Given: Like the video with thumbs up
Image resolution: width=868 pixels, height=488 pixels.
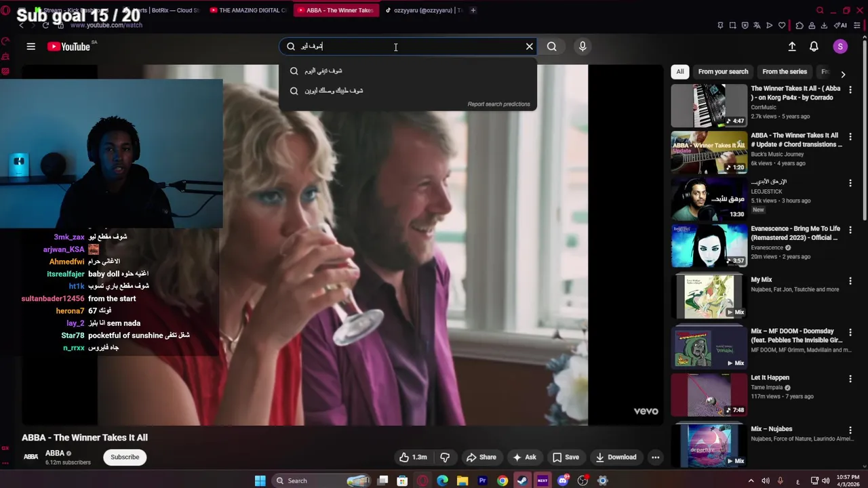Looking at the screenshot, I should tap(413, 457).
